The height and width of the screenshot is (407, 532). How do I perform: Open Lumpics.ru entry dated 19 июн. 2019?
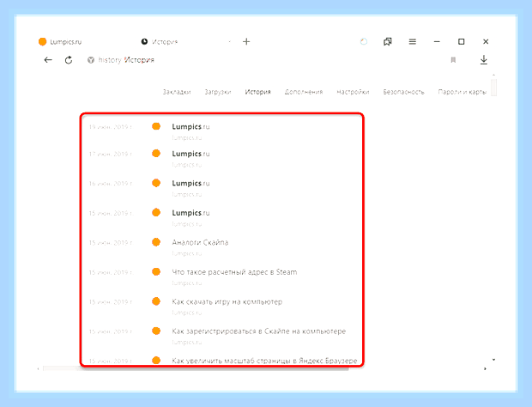[x=190, y=126]
